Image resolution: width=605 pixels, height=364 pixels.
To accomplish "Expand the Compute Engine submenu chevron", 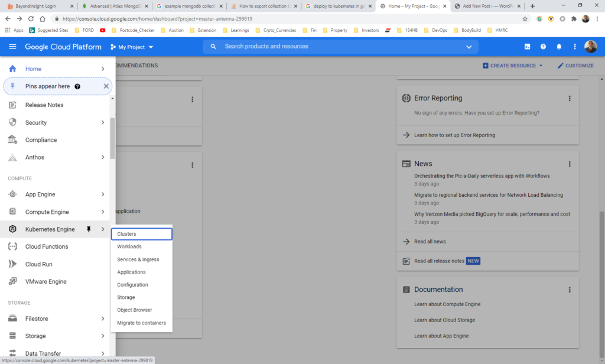I will tap(103, 212).
